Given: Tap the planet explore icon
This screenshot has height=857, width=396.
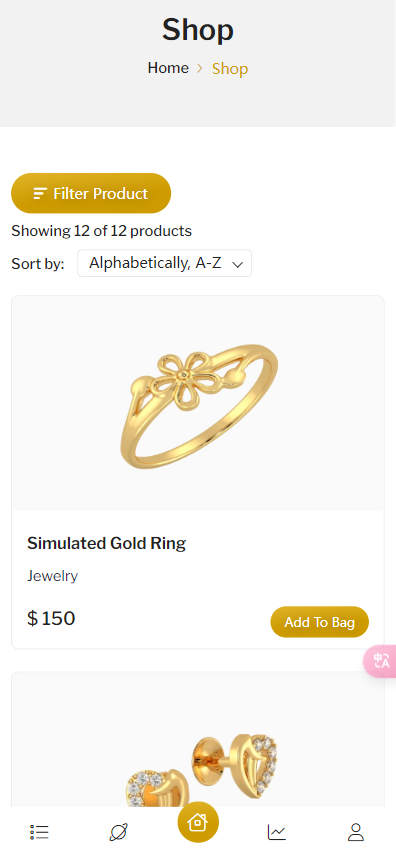Looking at the screenshot, I should 119,832.
